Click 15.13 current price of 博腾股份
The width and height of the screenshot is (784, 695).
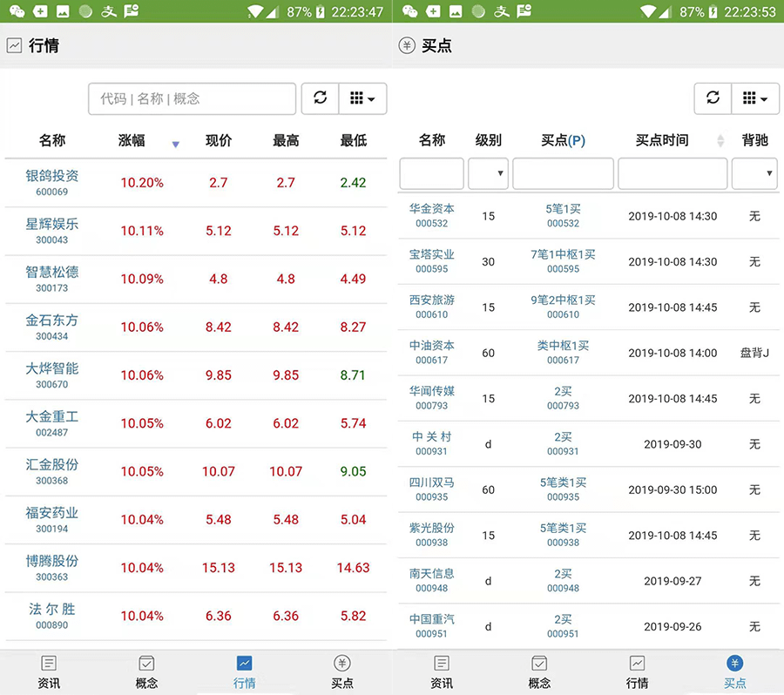[x=219, y=568]
